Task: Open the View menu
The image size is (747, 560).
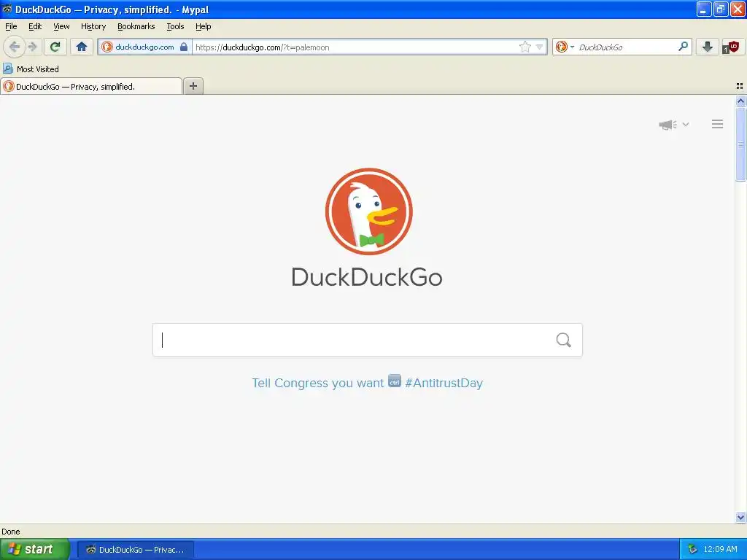Action: tap(61, 26)
